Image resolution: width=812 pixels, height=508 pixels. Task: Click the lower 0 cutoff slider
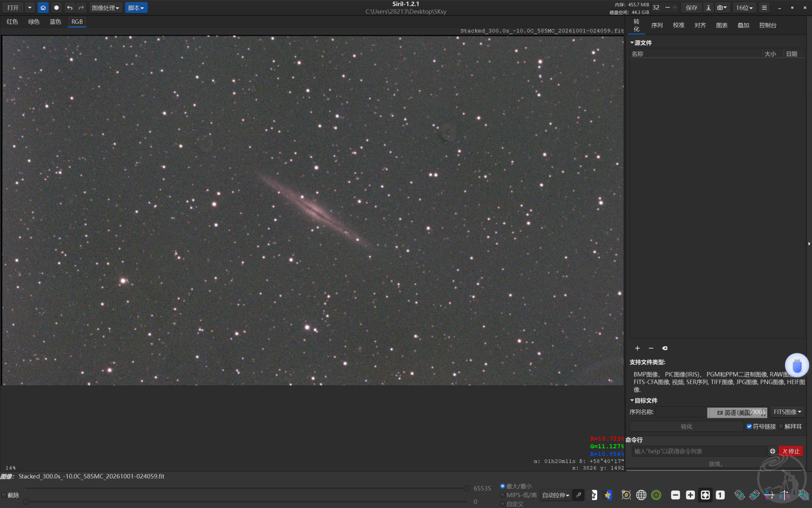[26, 502]
